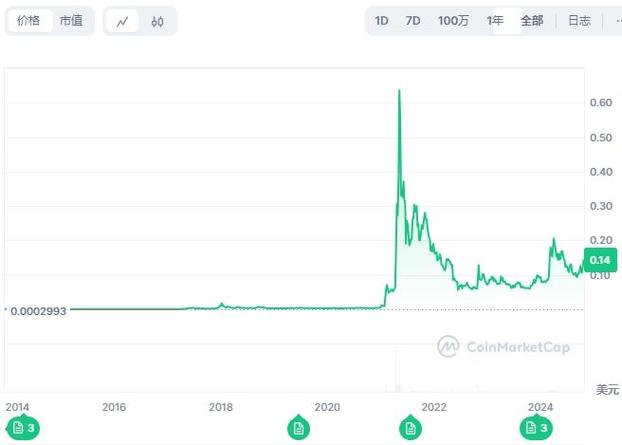
Task: Select the 价格 (price) tab
Action: pos(30,21)
